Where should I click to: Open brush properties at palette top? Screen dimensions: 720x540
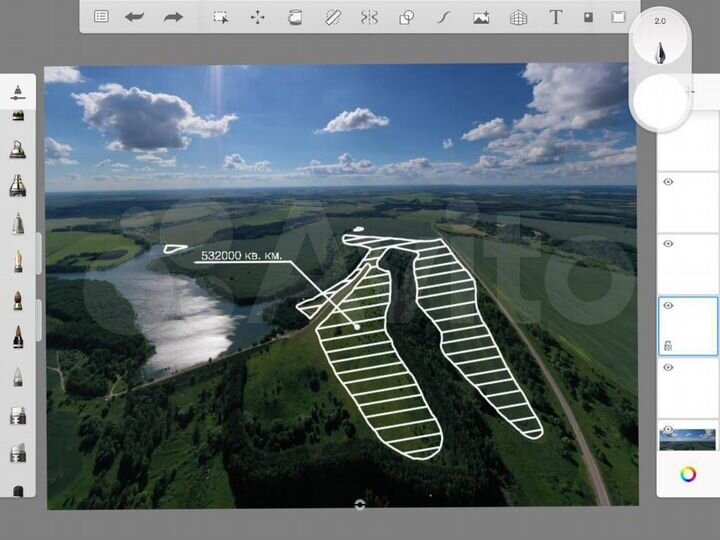point(17,92)
